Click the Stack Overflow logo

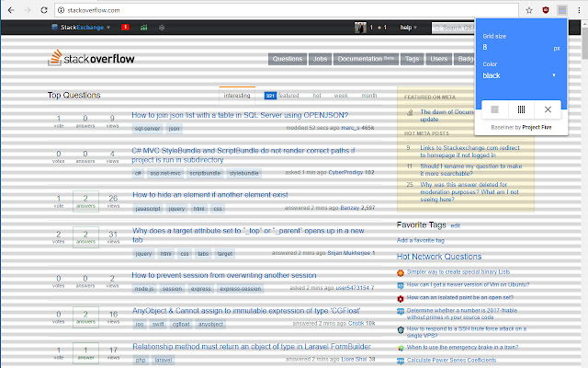[x=91, y=58]
